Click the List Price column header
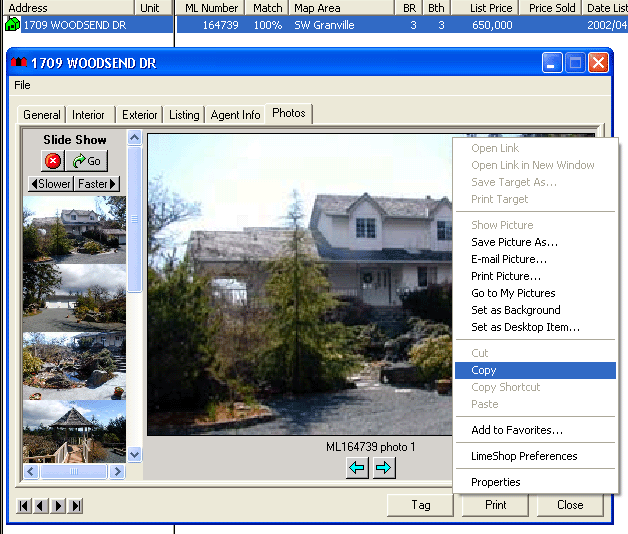This screenshot has width=628, height=534. (x=485, y=8)
